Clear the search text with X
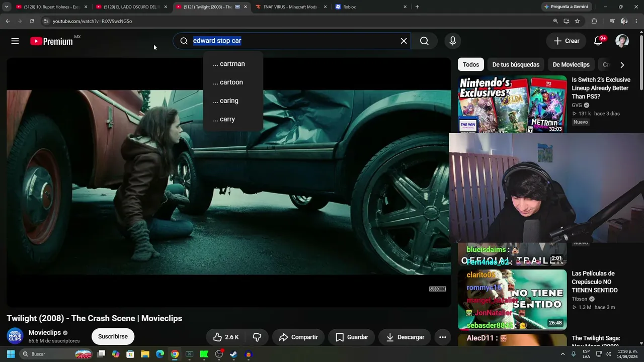644x362 pixels. [x=404, y=41]
